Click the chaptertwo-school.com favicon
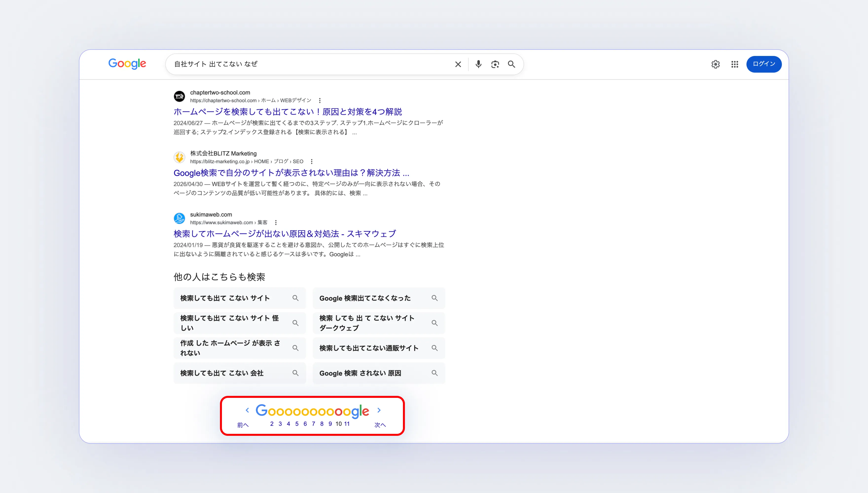The width and height of the screenshot is (868, 493). (x=180, y=96)
